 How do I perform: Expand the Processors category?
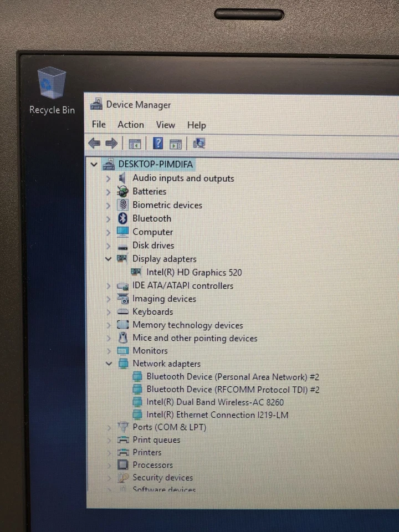[109, 465]
